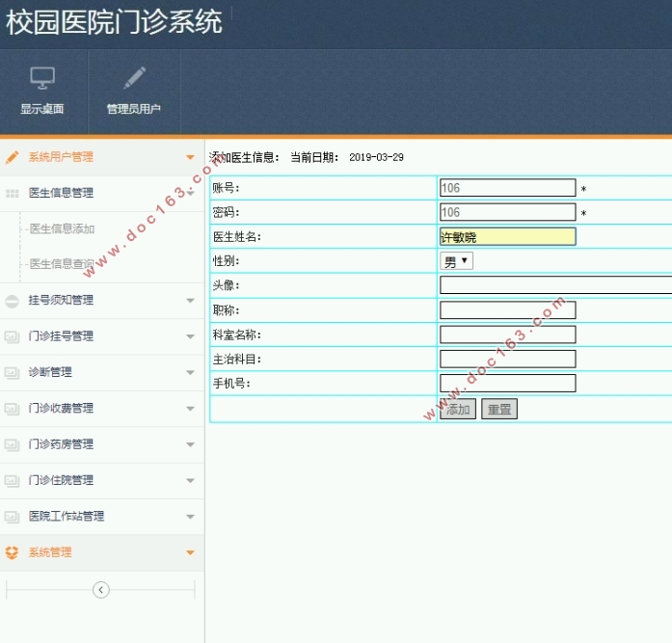
Task: Click the round icon beside 挂号须知管理
Action: (12, 301)
